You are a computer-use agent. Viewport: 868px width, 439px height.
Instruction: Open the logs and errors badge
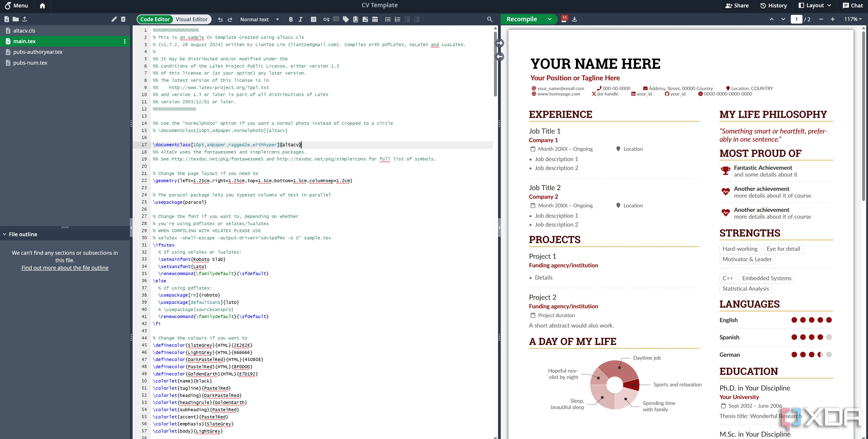point(564,19)
